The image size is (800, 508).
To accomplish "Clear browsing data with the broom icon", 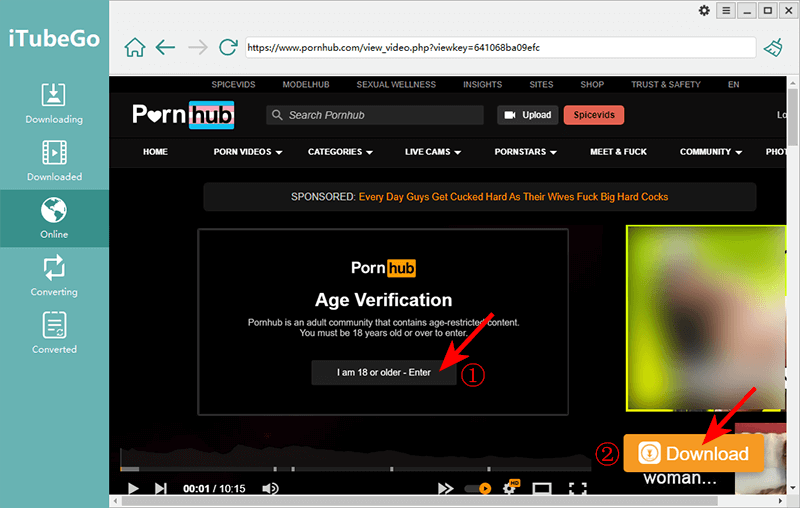I will [773, 47].
